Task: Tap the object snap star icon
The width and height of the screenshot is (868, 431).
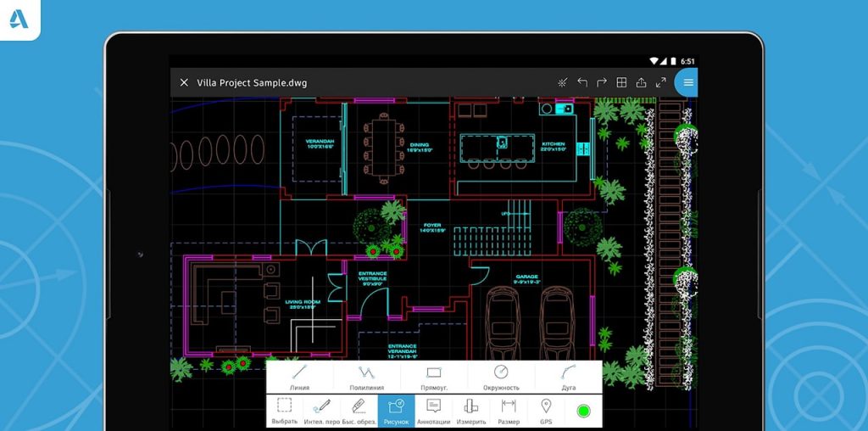Action: pos(563,82)
